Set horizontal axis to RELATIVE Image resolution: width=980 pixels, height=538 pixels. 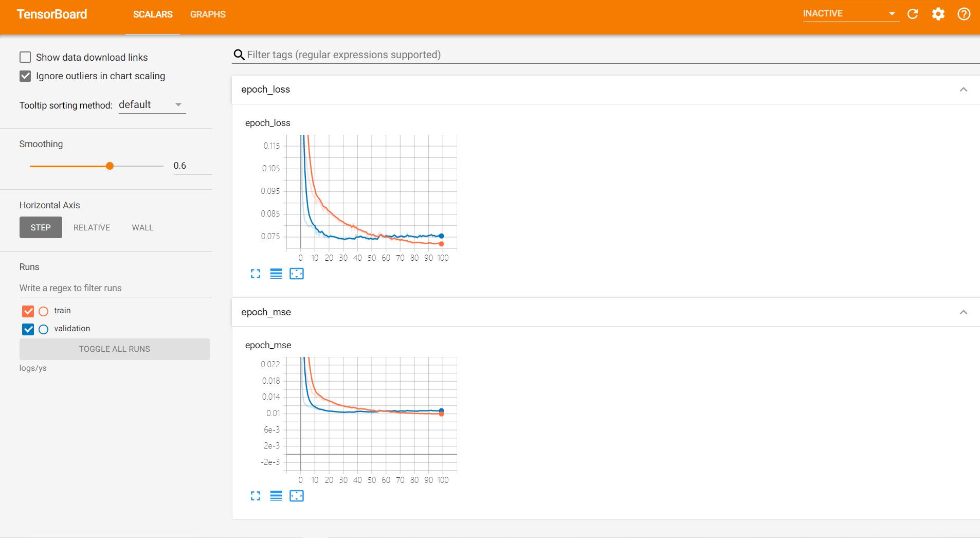point(92,227)
